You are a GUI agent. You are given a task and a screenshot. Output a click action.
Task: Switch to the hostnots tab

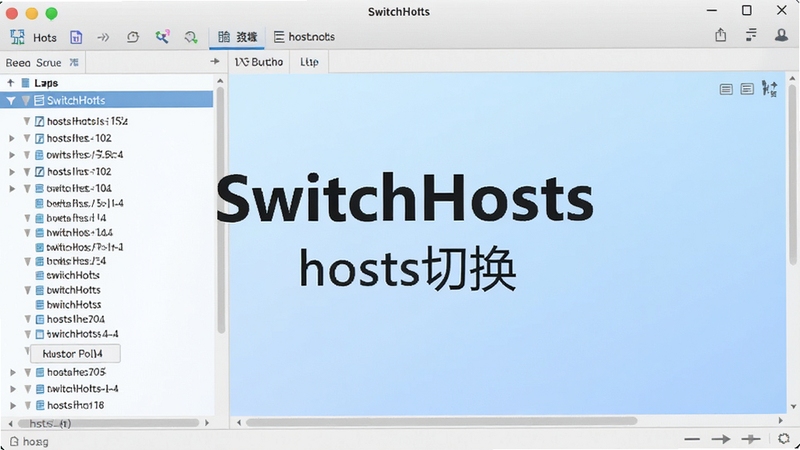click(305, 37)
